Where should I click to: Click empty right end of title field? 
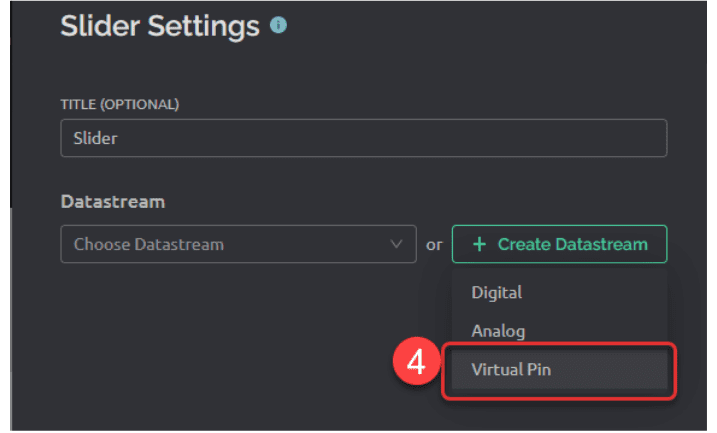pos(594,138)
